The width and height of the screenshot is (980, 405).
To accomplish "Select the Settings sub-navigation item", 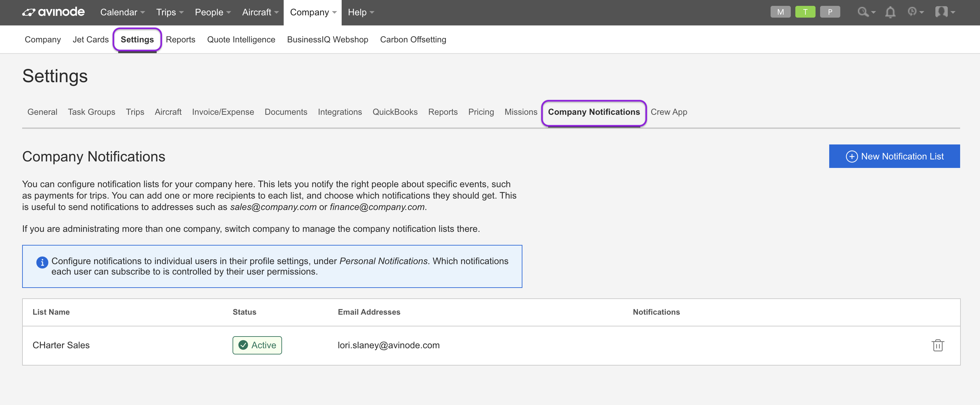I will 137,40.
